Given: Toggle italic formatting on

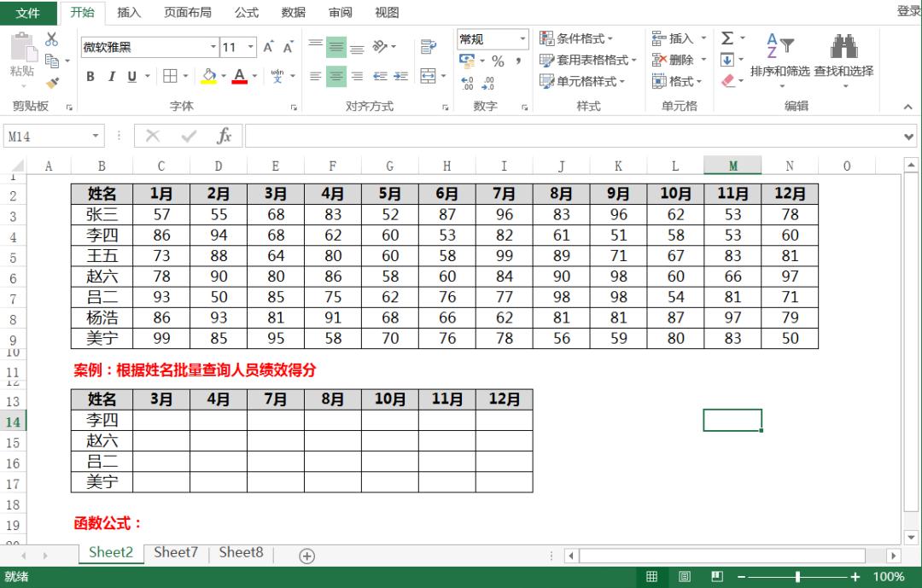Looking at the screenshot, I should pos(110,76).
